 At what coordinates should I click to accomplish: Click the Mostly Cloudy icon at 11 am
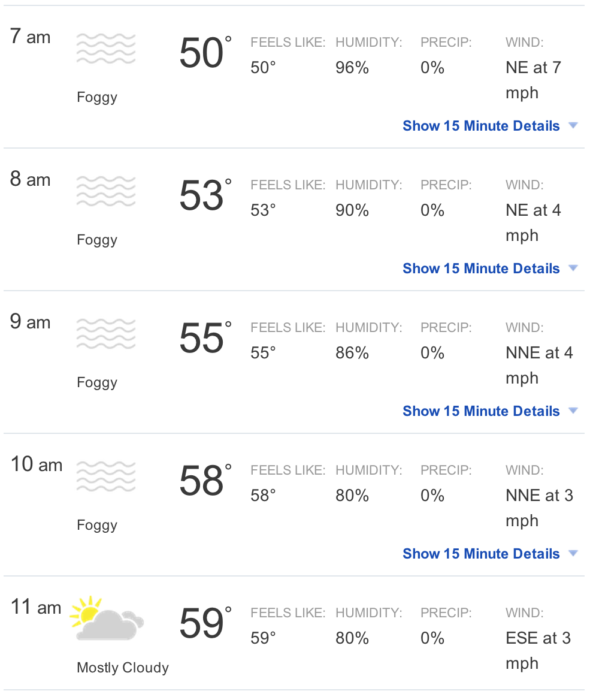click(107, 618)
